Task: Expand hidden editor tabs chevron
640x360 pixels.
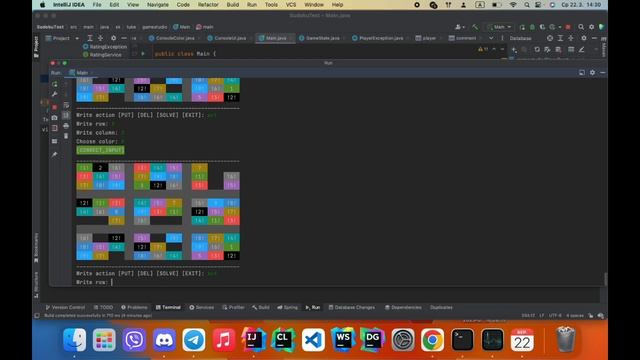Action: 491,38
